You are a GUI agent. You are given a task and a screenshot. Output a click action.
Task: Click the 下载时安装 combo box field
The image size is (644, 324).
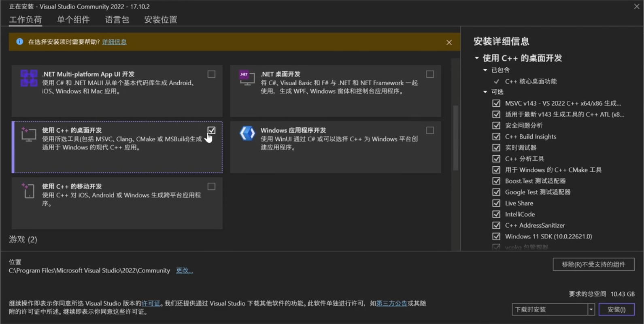550,309
